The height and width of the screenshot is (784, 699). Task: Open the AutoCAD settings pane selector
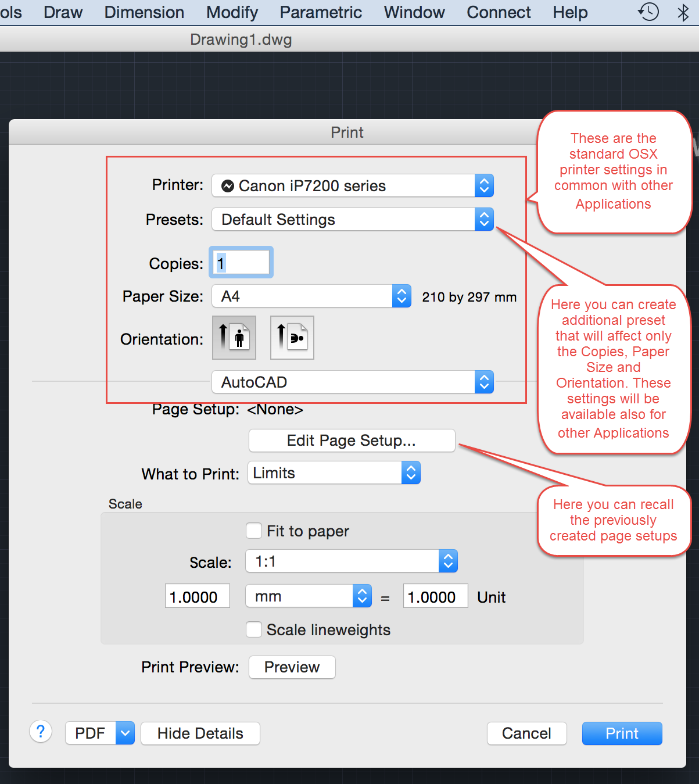pos(484,382)
